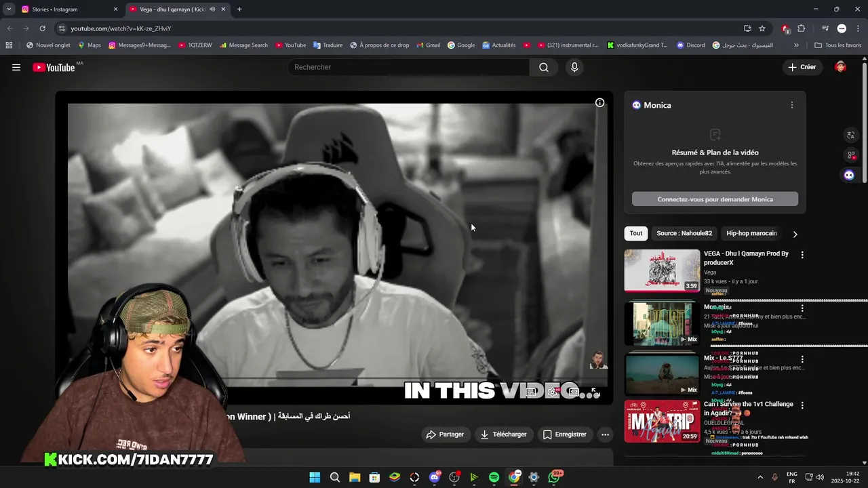
Task: Open the Chrome extensions puzzle icon
Action: point(802,28)
